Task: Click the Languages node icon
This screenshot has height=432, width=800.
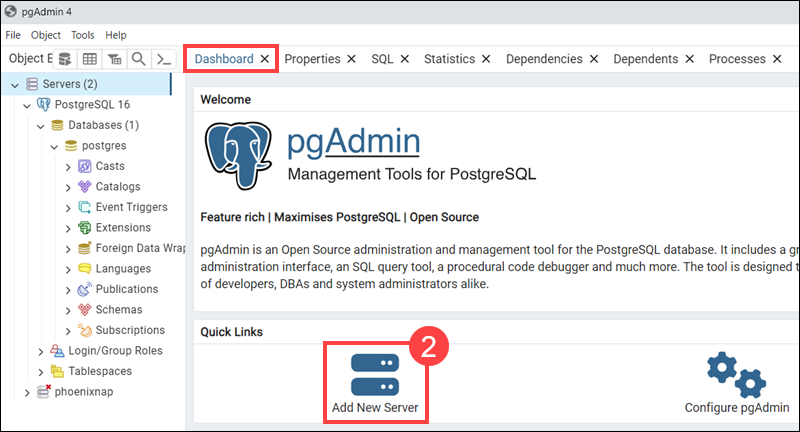Action: pos(85,269)
